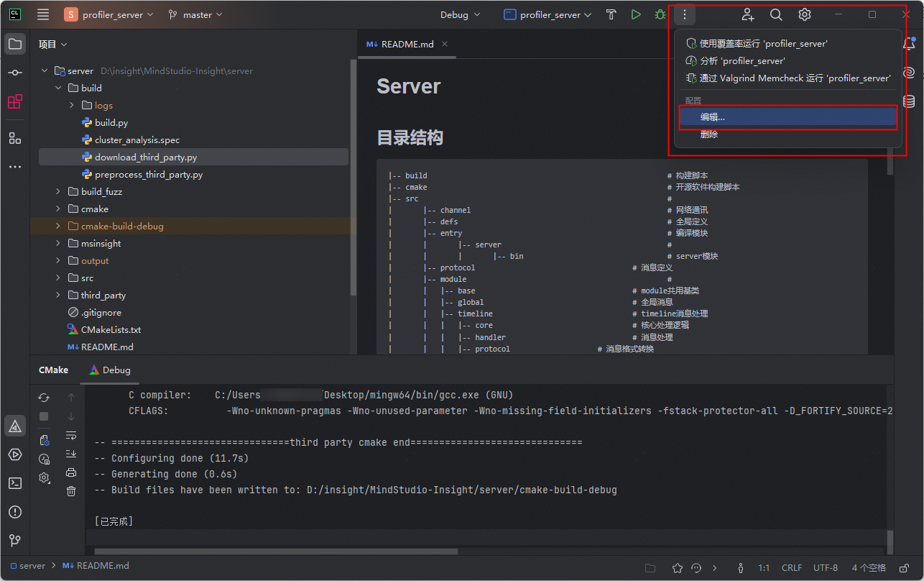Open the profiler_server run configuration dropdown
The height and width of the screenshot is (581, 924).
pyautogui.click(x=548, y=14)
